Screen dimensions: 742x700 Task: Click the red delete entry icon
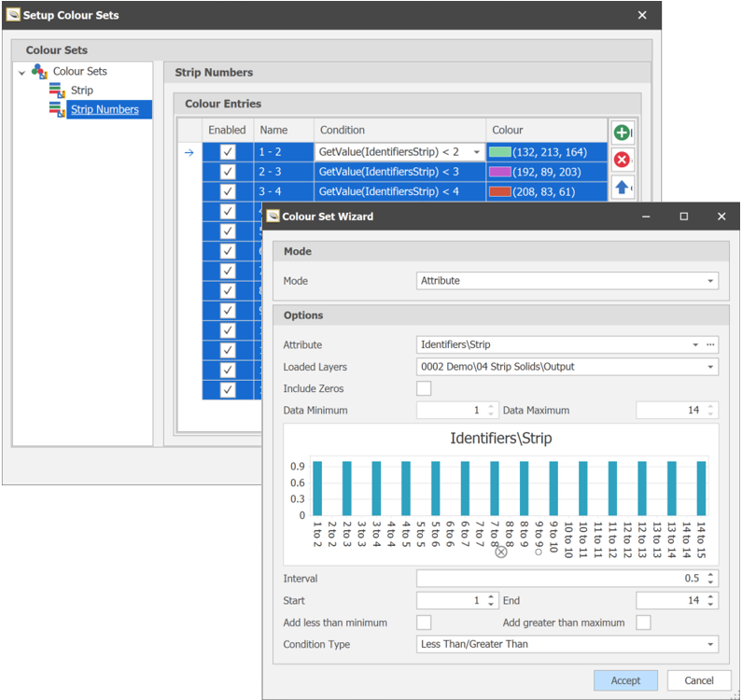622,160
